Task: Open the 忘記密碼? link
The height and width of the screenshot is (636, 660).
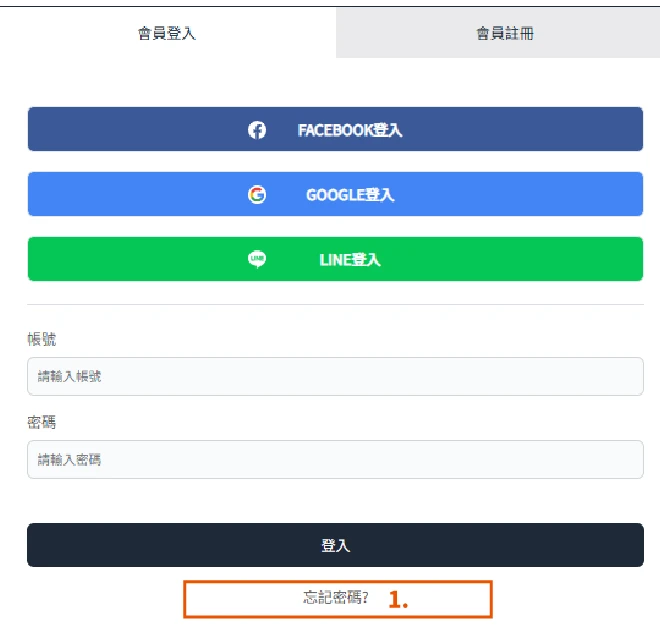Action: pos(335,597)
